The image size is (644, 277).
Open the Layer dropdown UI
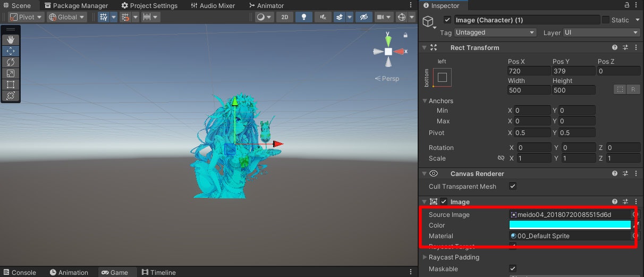tap(602, 32)
